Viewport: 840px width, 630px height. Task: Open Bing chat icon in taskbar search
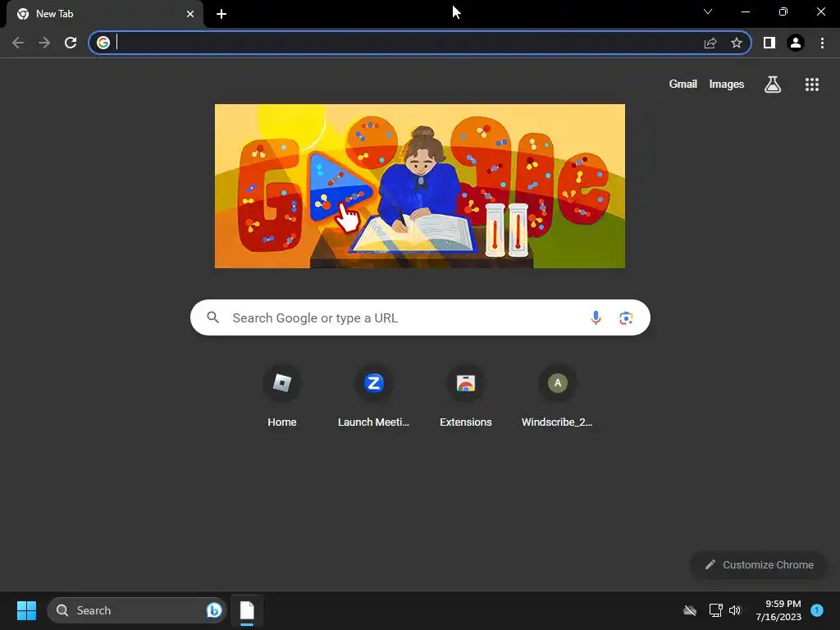pyautogui.click(x=214, y=610)
